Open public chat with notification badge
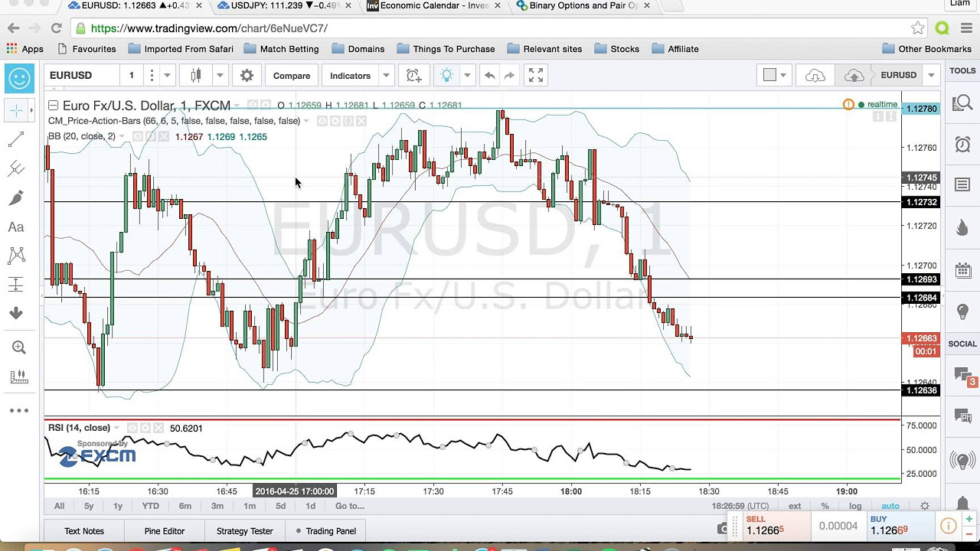980x551 pixels. click(962, 376)
